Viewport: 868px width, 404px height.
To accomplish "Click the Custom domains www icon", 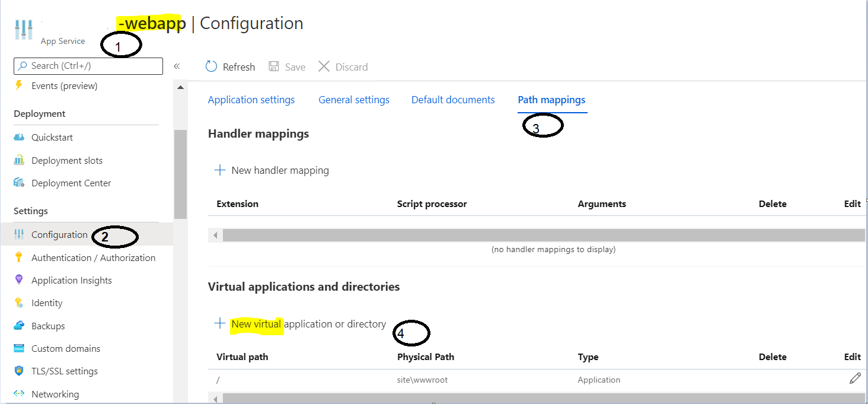I will pyautogui.click(x=19, y=348).
